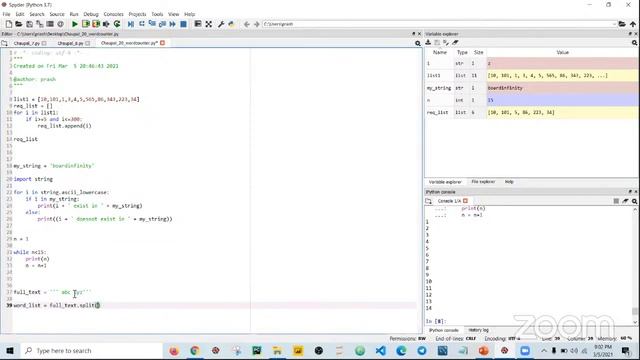Save all open files
640x360 pixels.
(x=40, y=24)
